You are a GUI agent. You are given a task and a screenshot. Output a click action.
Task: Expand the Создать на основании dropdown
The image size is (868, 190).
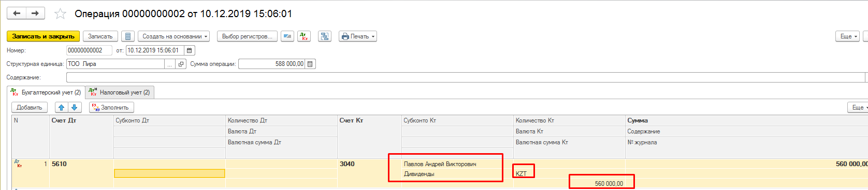173,36
